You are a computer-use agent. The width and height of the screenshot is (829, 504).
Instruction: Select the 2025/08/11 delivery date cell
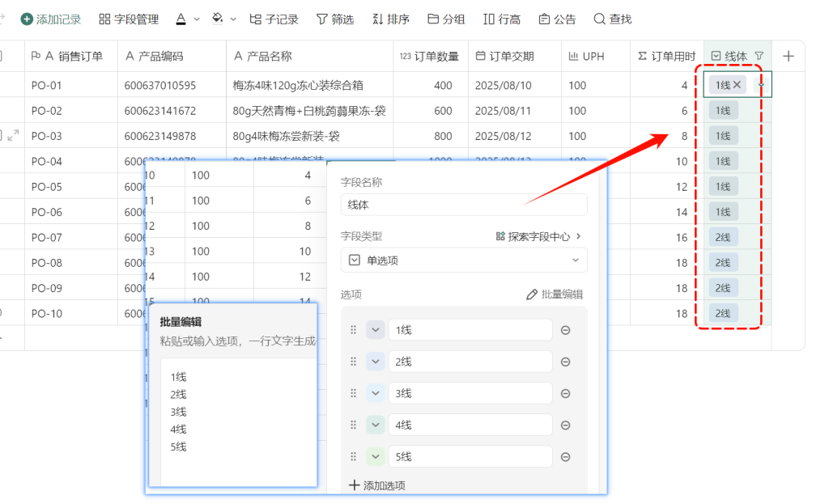click(x=515, y=110)
